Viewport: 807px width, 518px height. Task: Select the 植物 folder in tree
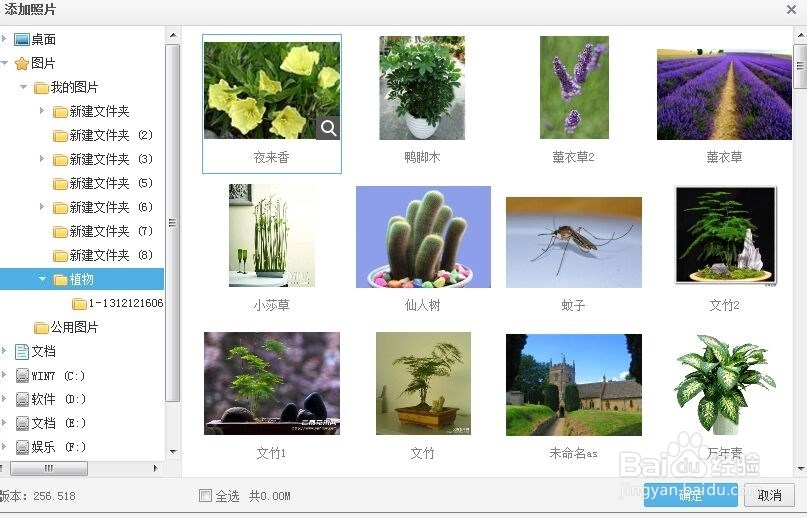pyautogui.click(x=82, y=279)
